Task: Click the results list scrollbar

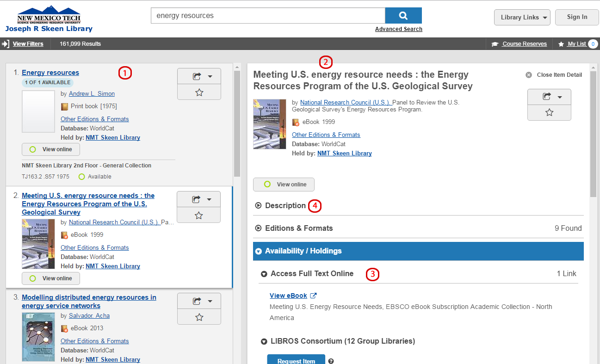Action: click(x=237, y=123)
